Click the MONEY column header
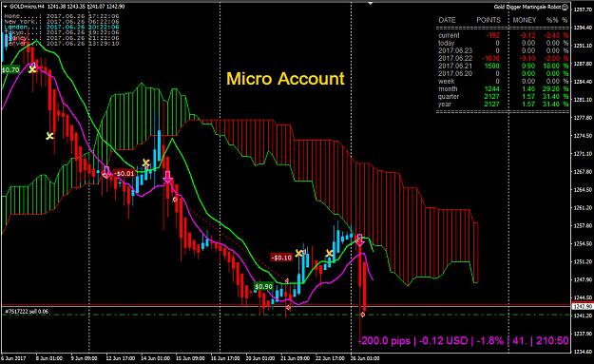Screen dimensions: 594x364 pos(525,20)
